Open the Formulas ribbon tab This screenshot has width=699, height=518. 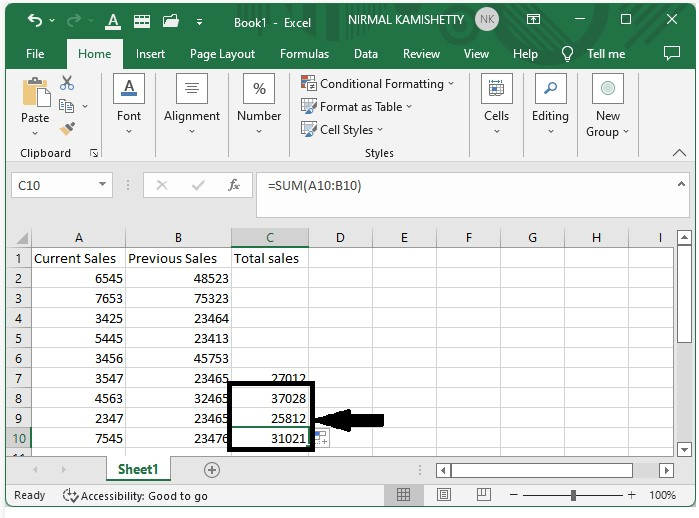(x=304, y=54)
